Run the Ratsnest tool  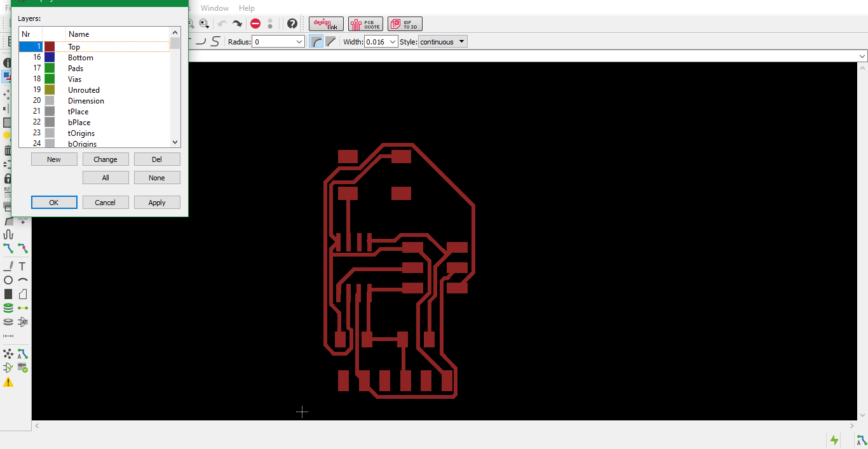8,354
